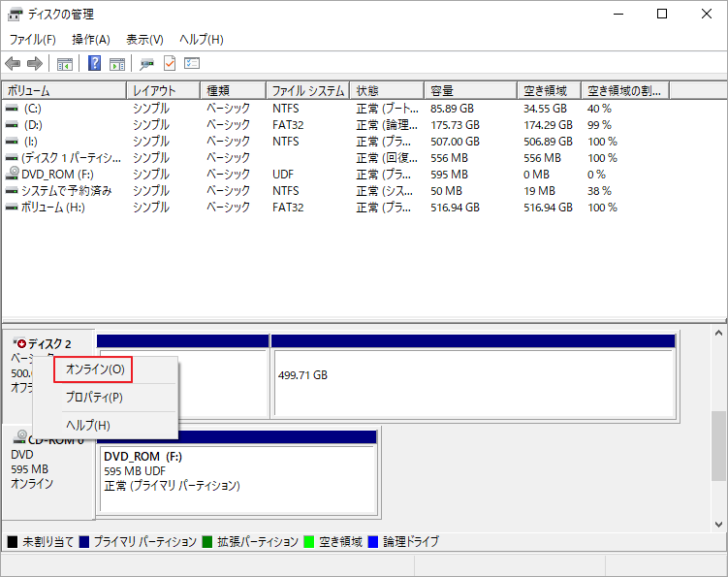Maximize the ディスクの管理 window
728x577 pixels.
[x=662, y=14]
